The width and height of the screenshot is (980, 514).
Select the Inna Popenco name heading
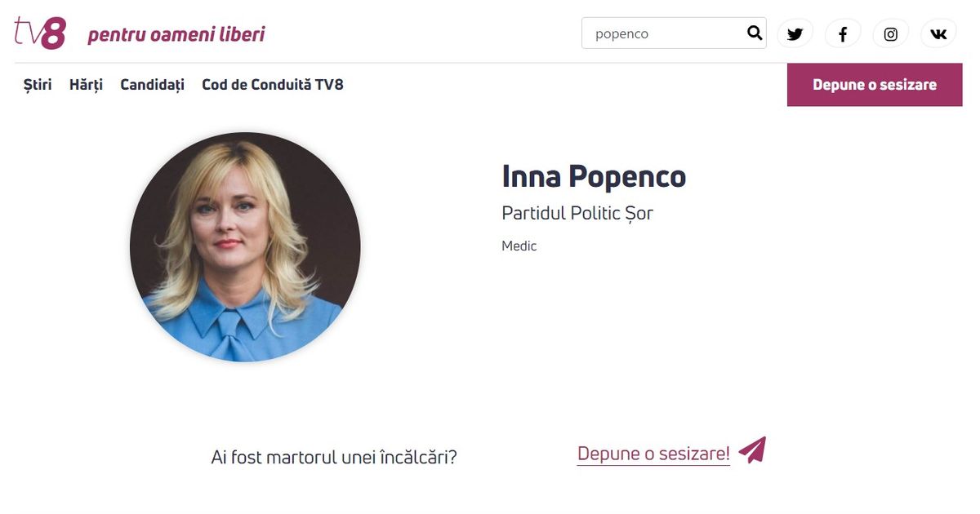594,176
